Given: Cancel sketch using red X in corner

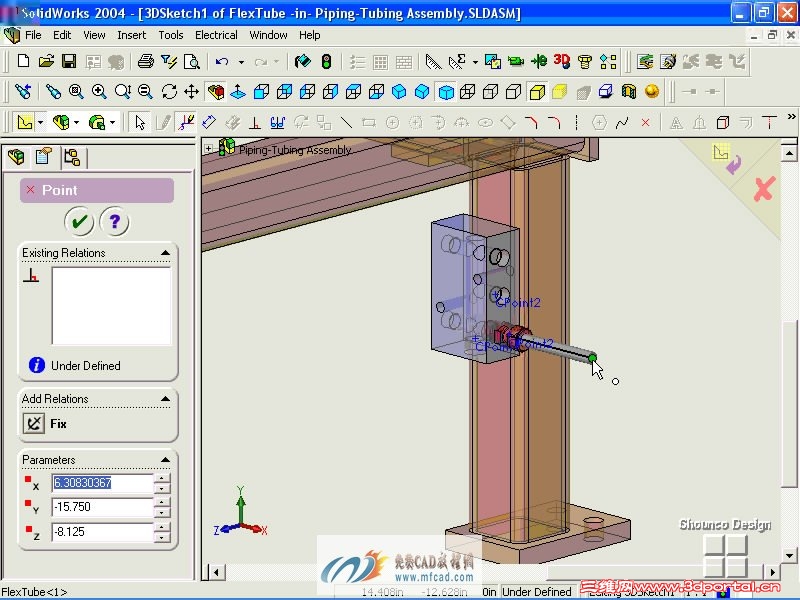Looking at the screenshot, I should coord(764,189).
